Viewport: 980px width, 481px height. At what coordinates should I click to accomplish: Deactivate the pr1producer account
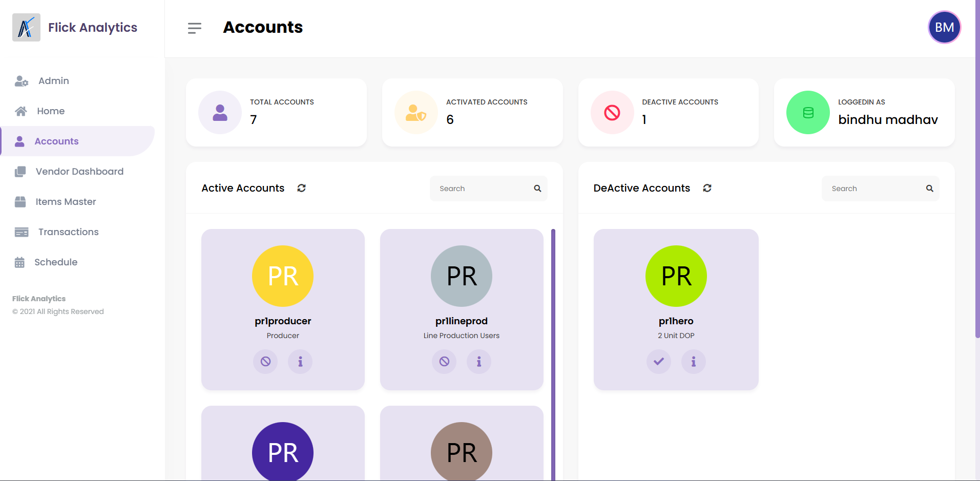pos(265,362)
